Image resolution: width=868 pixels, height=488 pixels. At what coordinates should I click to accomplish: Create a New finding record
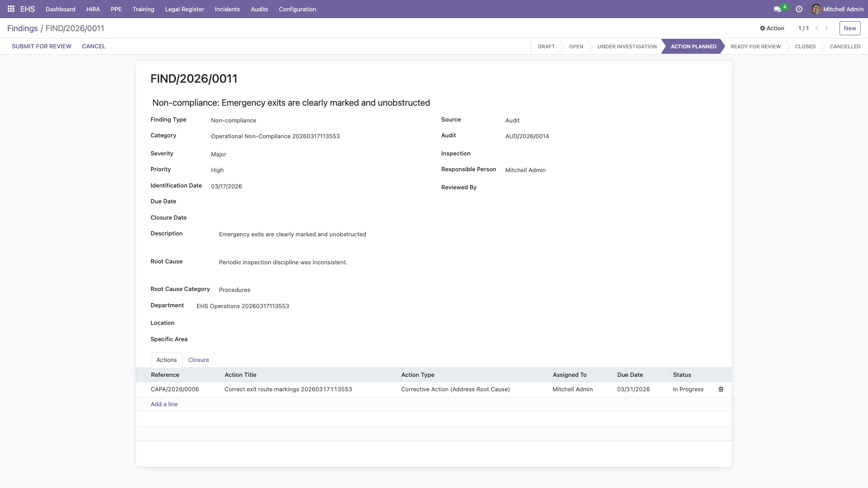tap(849, 28)
